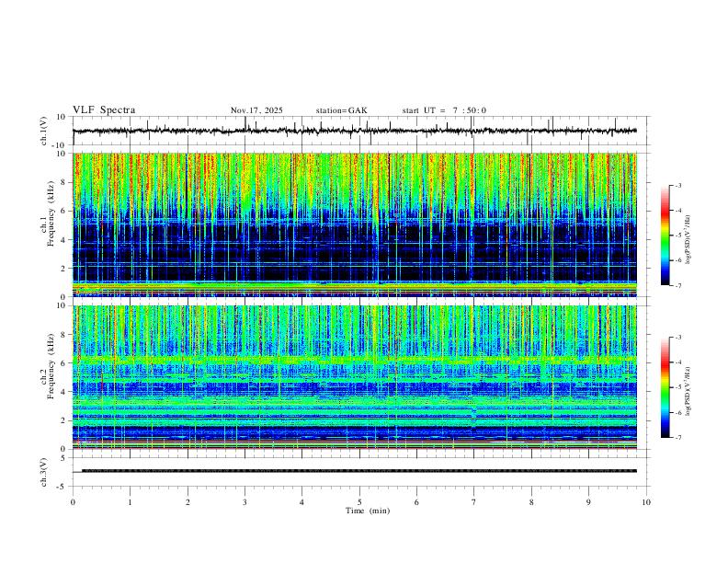Click the "-3" tick on the ch.2 color bar

point(678,338)
